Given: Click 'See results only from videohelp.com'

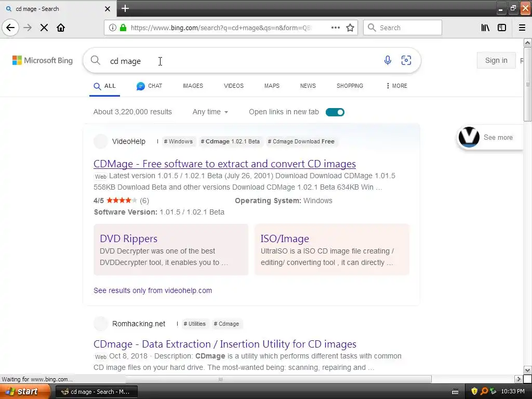Looking at the screenshot, I should 153,290.
